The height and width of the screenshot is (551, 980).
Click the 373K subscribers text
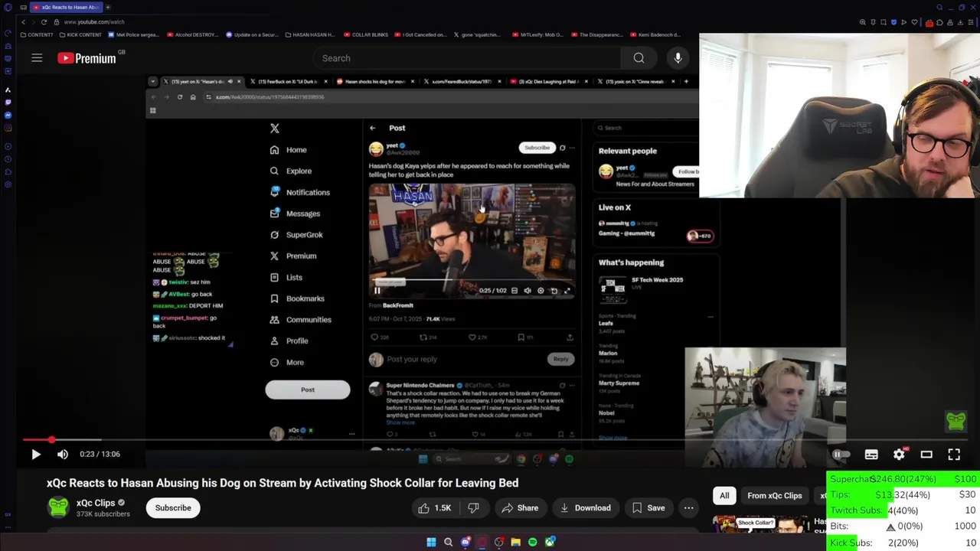103,514
